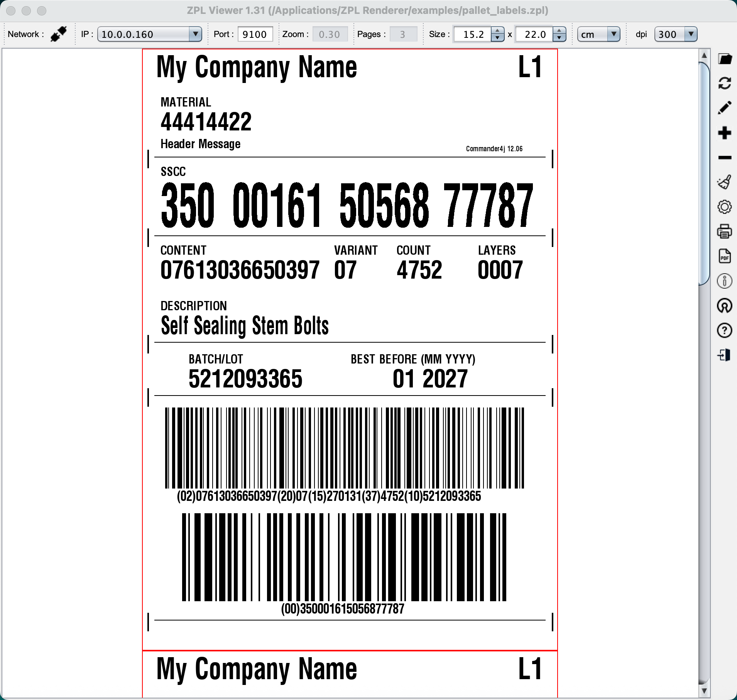Expand the IP address dropdown

(x=195, y=34)
